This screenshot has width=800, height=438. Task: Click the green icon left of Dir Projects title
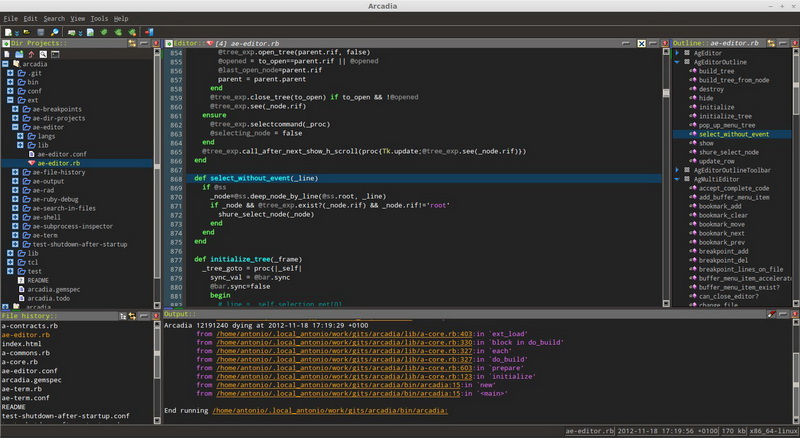(6, 43)
